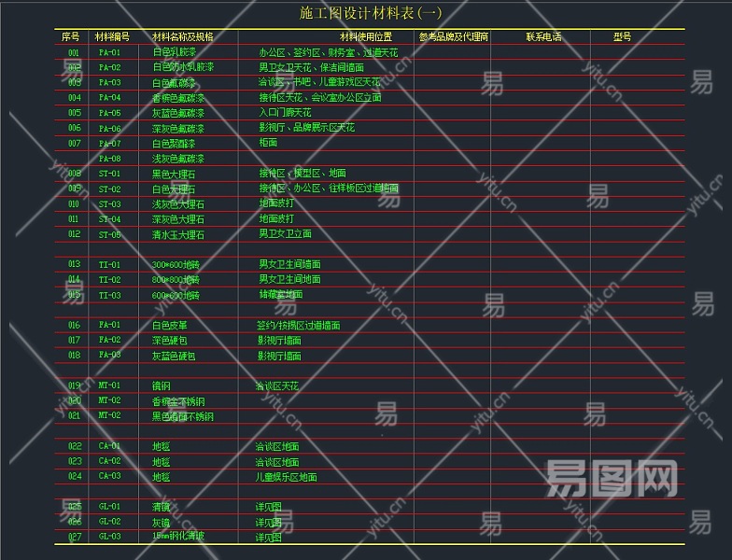Click location 储藏室地面
This screenshot has width=732, height=560.
281,294
